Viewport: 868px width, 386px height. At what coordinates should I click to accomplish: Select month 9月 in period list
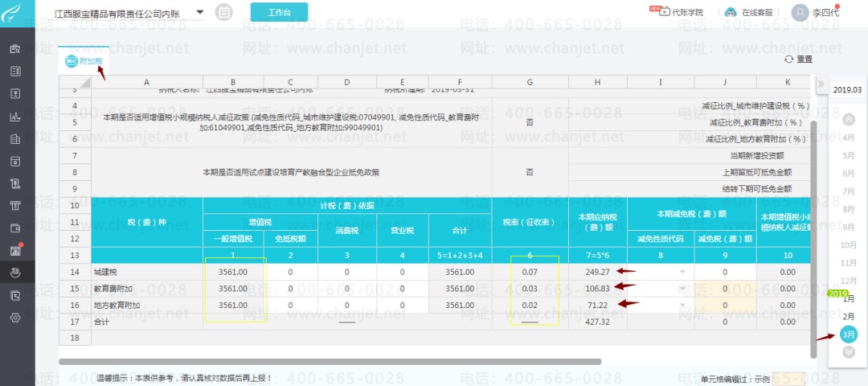click(x=848, y=227)
